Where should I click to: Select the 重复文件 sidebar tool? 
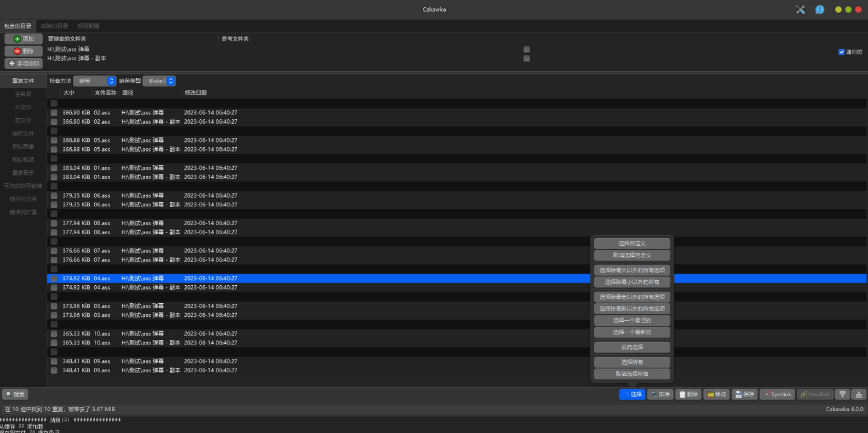tap(23, 81)
